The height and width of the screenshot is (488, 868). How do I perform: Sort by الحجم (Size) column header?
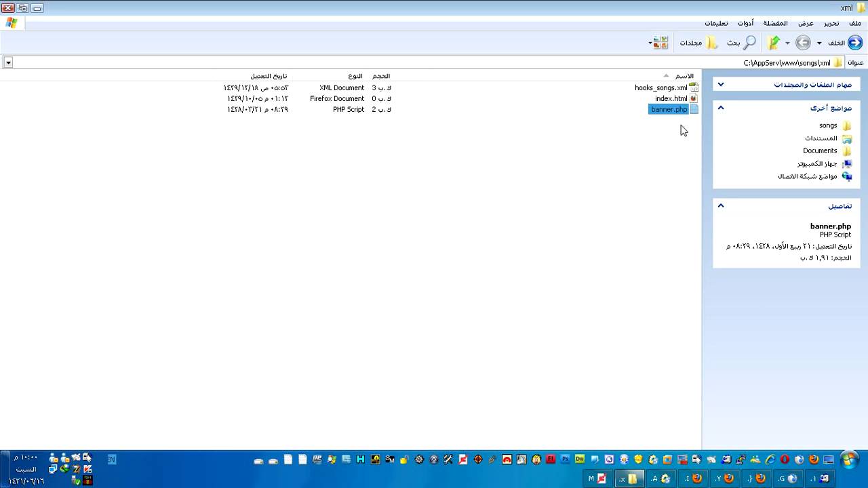click(381, 76)
